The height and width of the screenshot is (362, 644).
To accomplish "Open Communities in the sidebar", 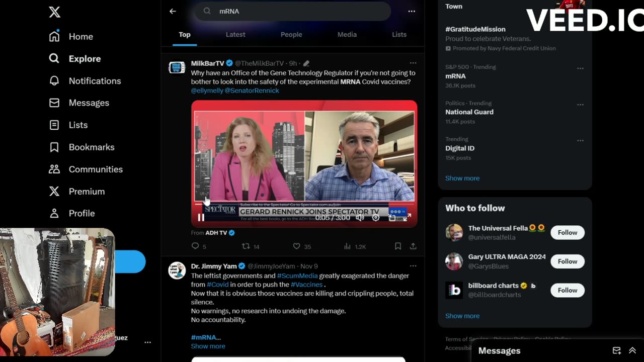I will coord(86,169).
